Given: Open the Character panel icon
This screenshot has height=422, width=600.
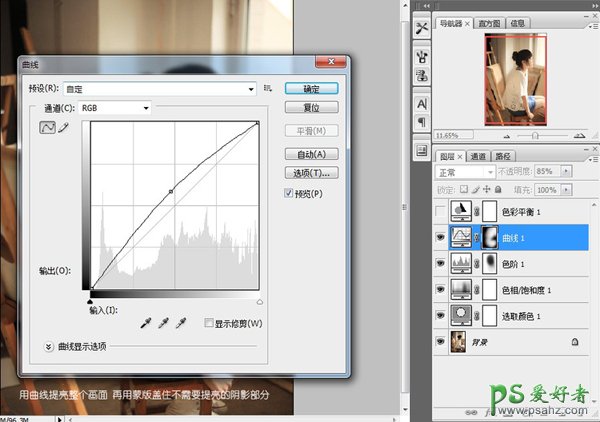Looking at the screenshot, I should point(421,103).
